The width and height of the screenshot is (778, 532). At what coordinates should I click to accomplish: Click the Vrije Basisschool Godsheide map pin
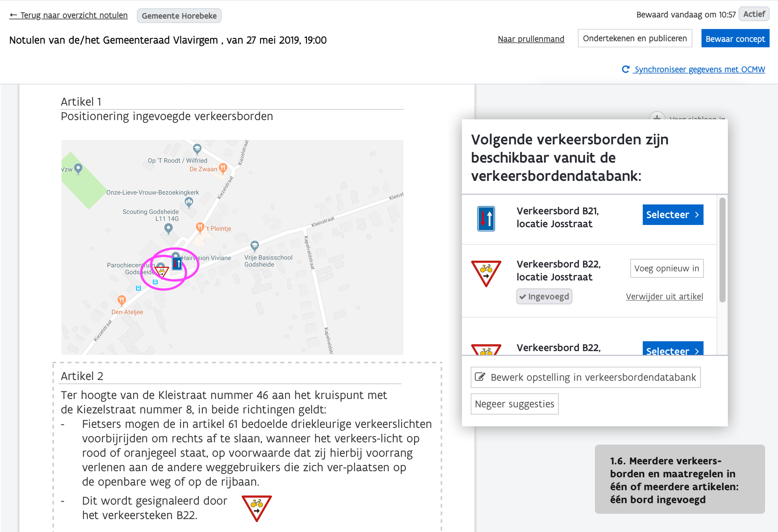pyautogui.click(x=255, y=246)
